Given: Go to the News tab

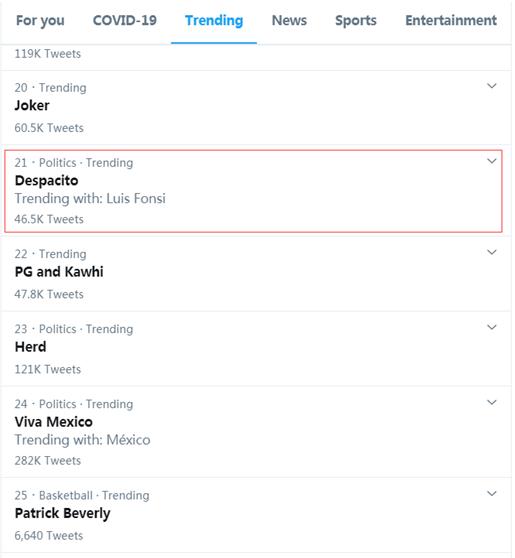Looking at the screenshot, I should [289, 20].
